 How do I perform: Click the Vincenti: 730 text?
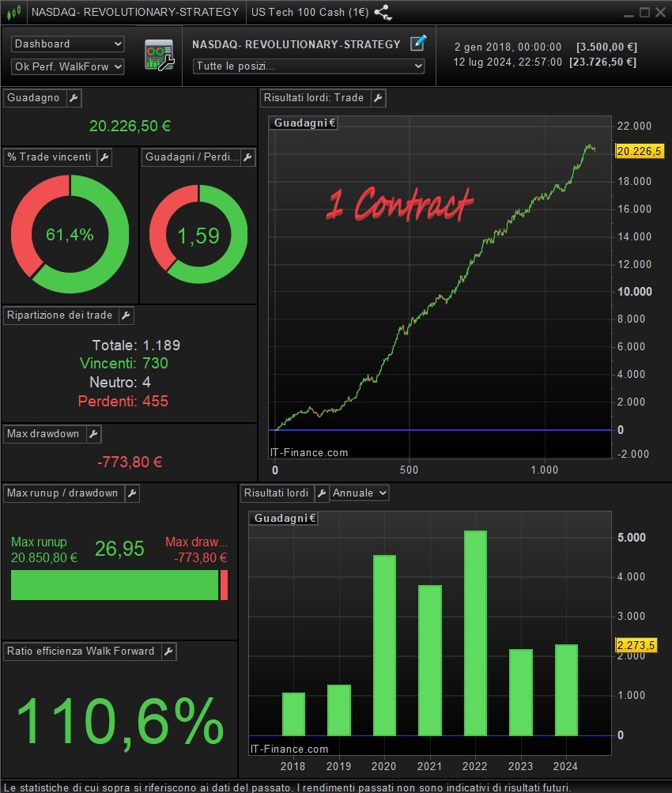124,364
